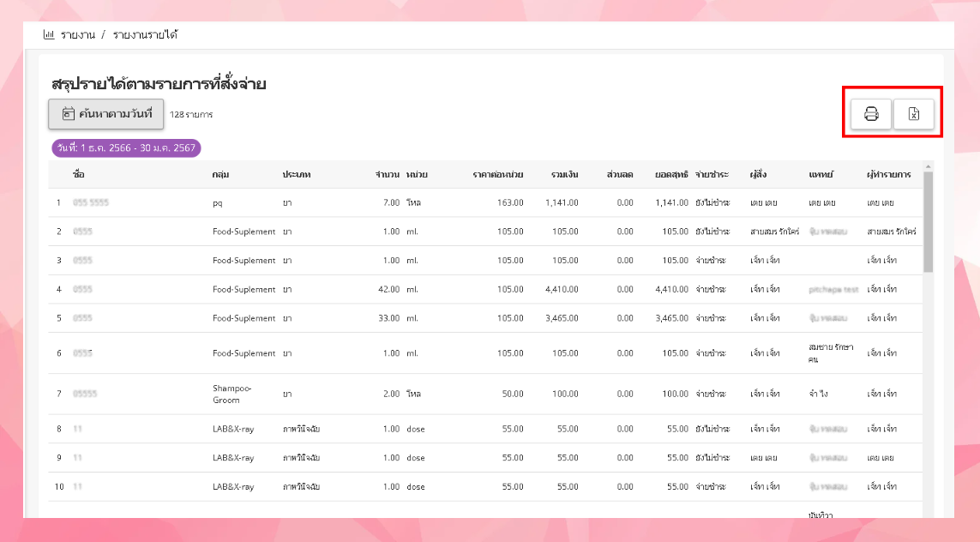Click doctor name จ๋า ไง in row 7
Image resolution: width=980 pixels, height=542 pixels.
click(x=817, y=394)
